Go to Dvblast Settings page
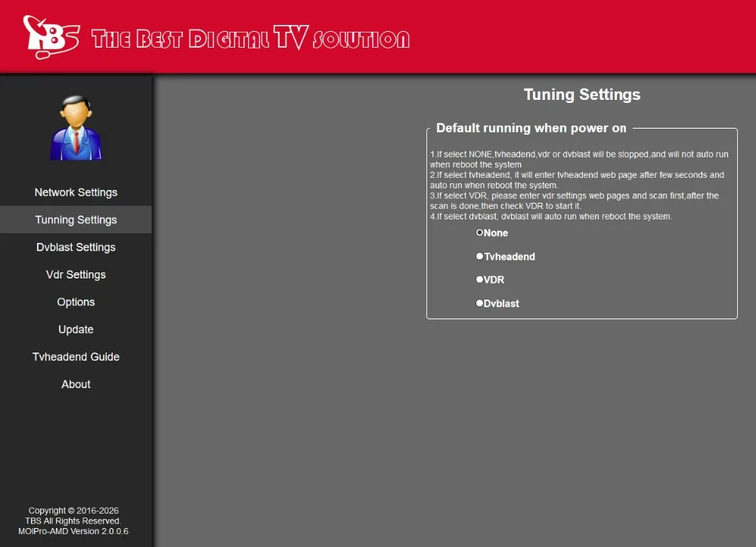The image size is (756, 547). pos(76,247)
